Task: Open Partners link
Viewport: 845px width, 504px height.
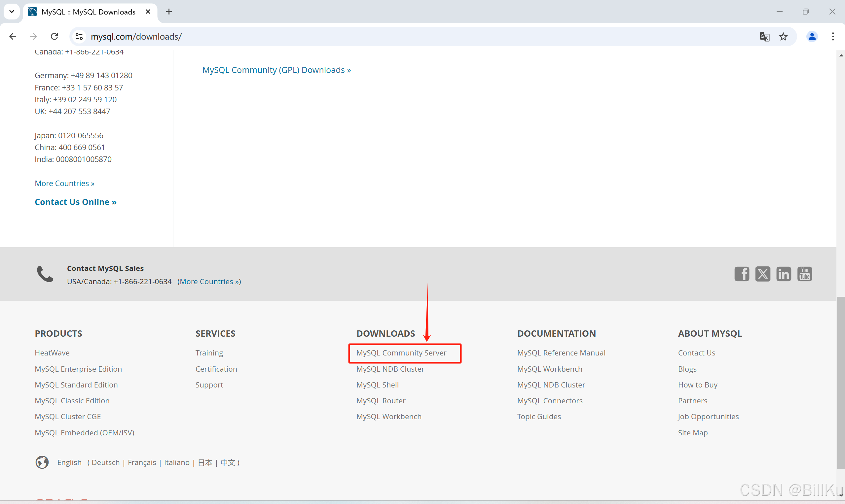Action: 693,401
